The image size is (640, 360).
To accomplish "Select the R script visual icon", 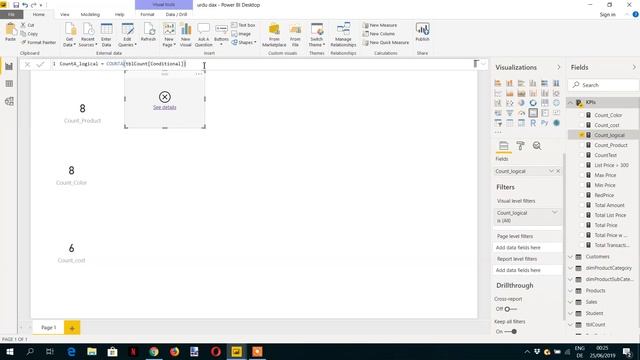I will point(533,123).
